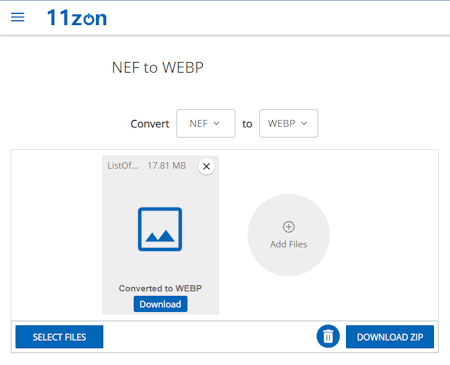The height and width of the screenshot is (365, 450).
Task: Click the gray Add Files circle area
Action: (289, 235)
